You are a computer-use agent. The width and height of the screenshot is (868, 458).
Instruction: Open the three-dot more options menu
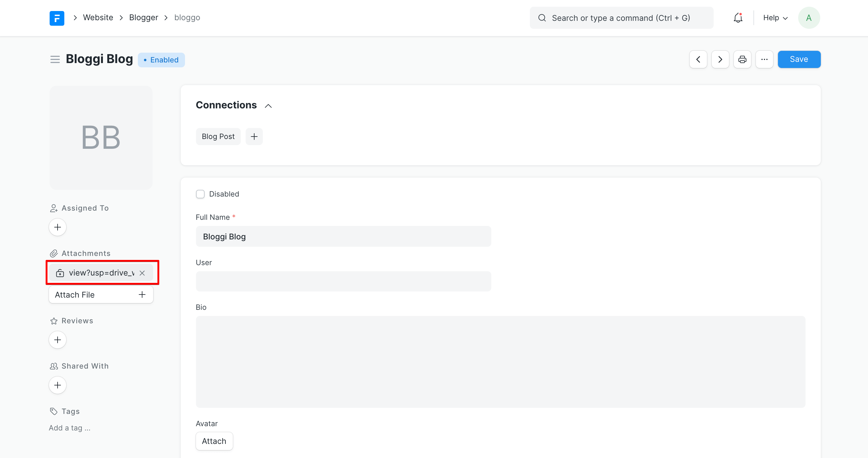764,60
